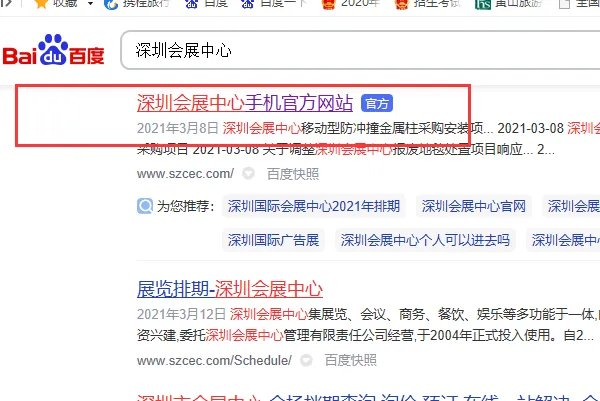Screen dimensions: 600x401
Task: Click the recommendation search icon near 为您推荐
Action: 145,206
